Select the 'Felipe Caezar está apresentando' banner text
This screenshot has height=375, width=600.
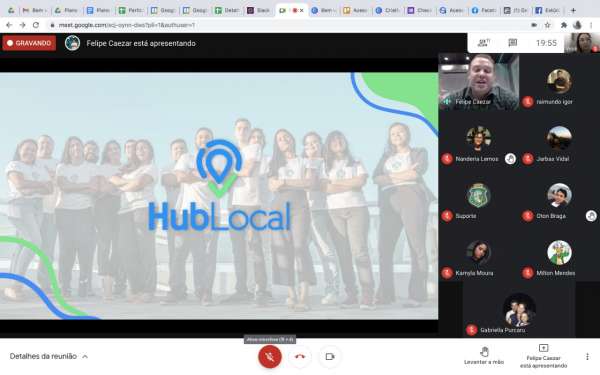click(x=141, y=44)
